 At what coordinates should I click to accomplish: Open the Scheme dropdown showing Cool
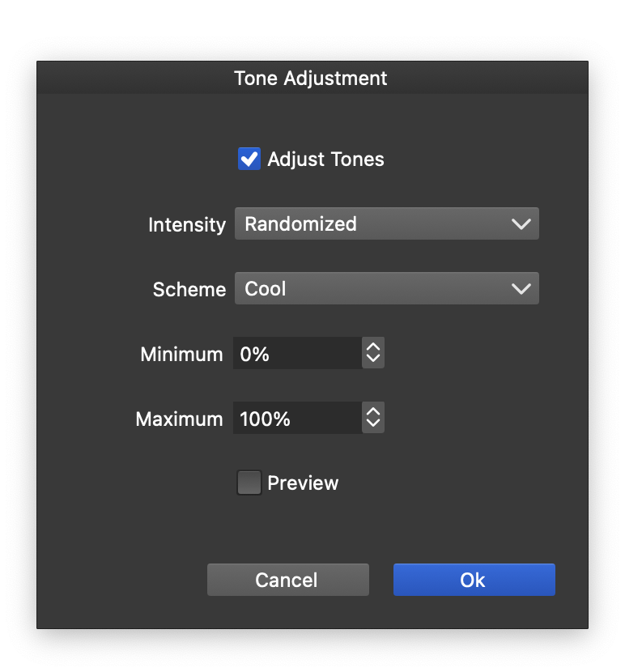[x=372, y=289]
